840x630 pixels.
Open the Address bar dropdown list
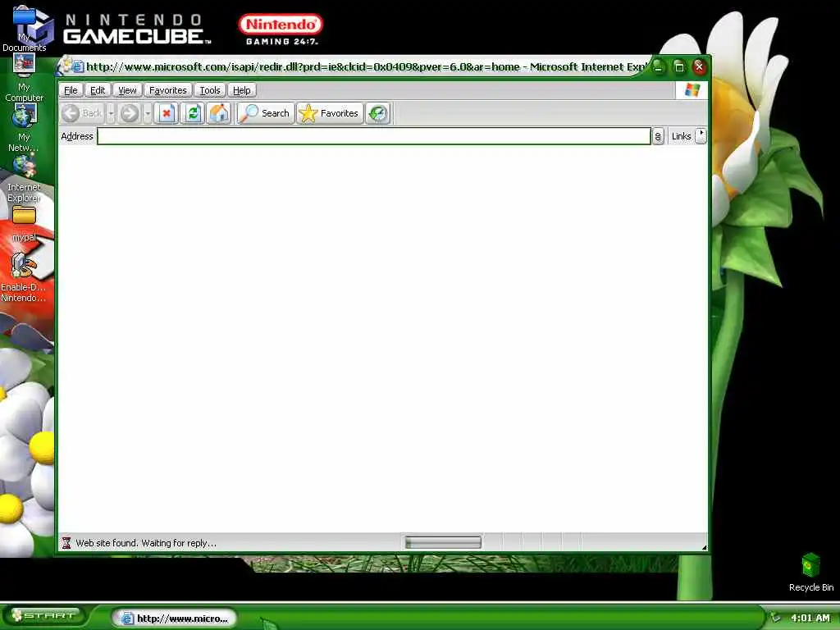[658, 136]
